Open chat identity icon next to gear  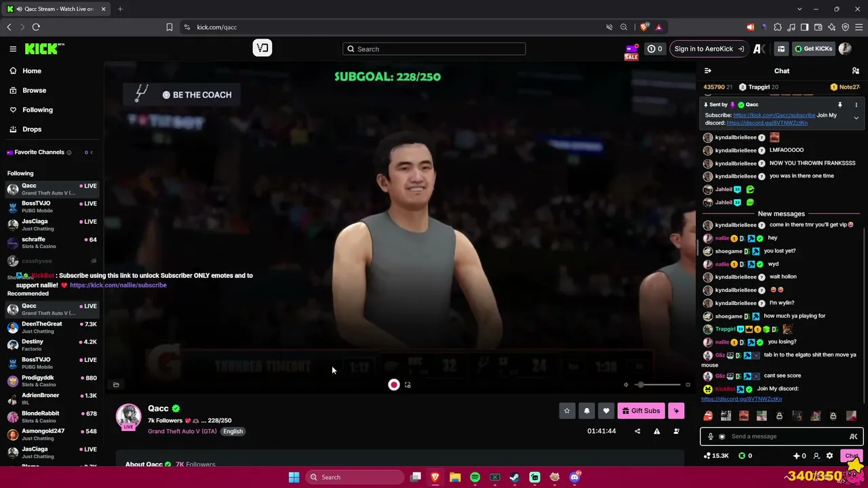[816, 456]
